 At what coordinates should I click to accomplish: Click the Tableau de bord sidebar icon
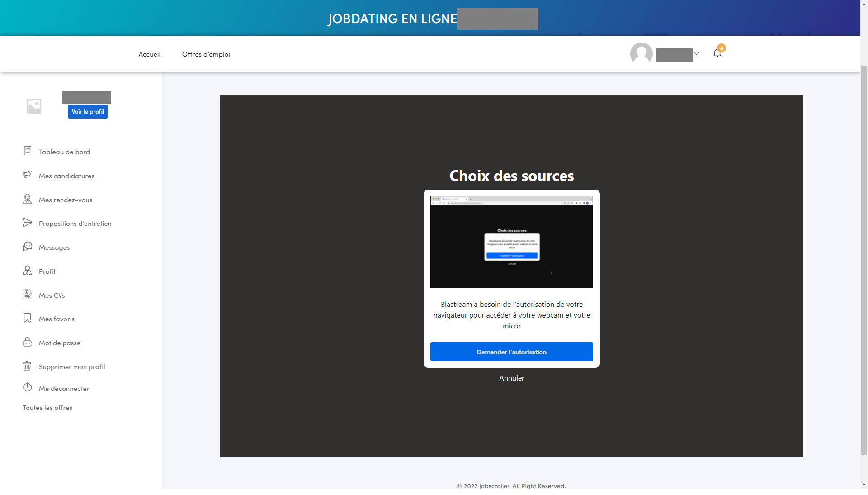tap(27, 151)
